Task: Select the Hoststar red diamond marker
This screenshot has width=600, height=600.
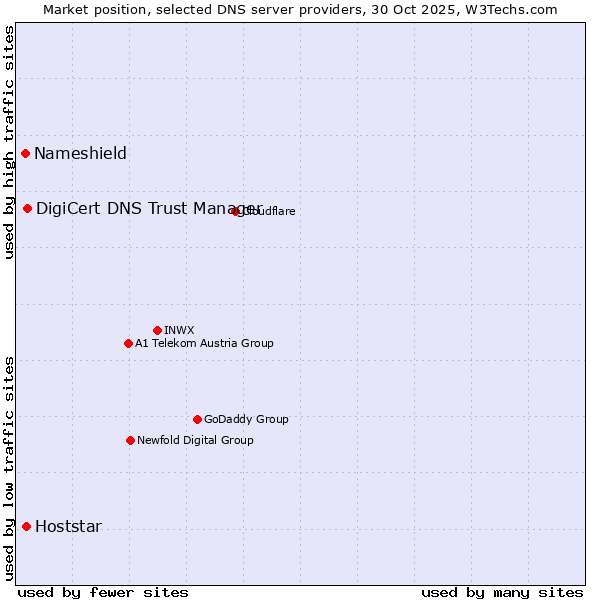Action: (26, 526)
